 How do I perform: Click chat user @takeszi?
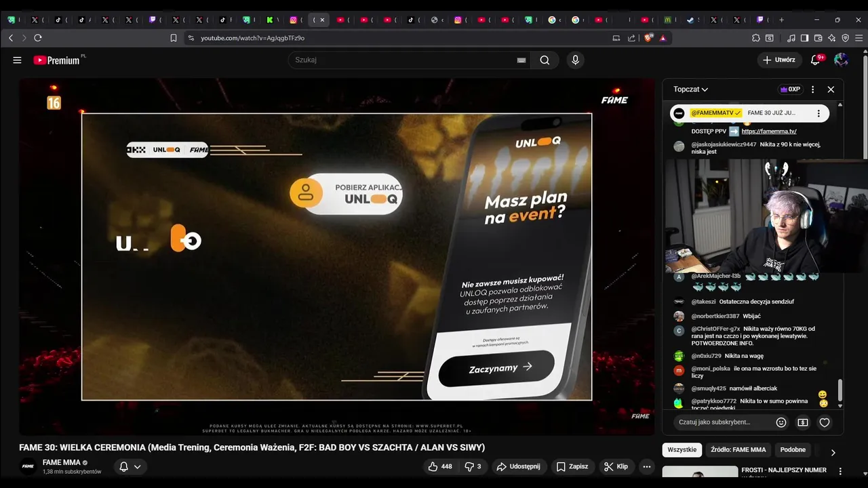[x=704, y=302]
